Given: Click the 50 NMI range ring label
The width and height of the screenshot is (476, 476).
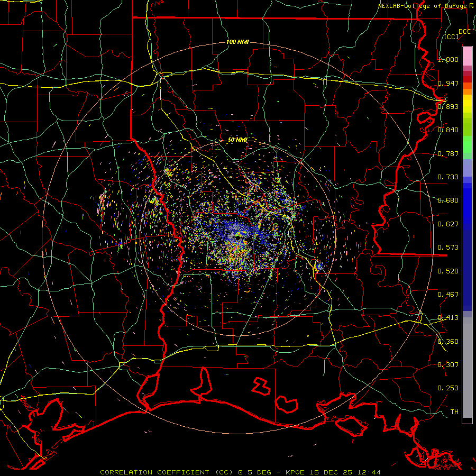Looking at the screenshot, I should coord(237,140).
